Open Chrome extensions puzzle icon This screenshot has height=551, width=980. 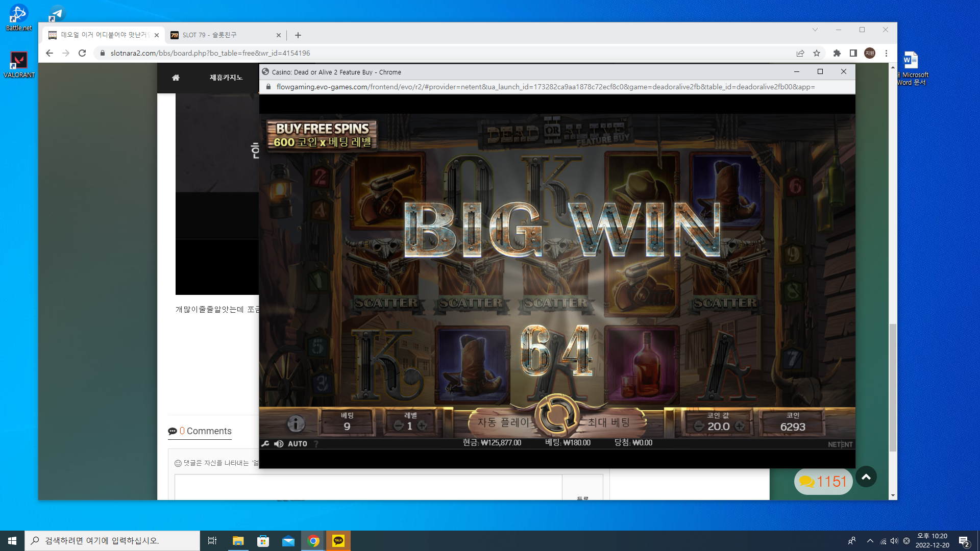point(837,53)
